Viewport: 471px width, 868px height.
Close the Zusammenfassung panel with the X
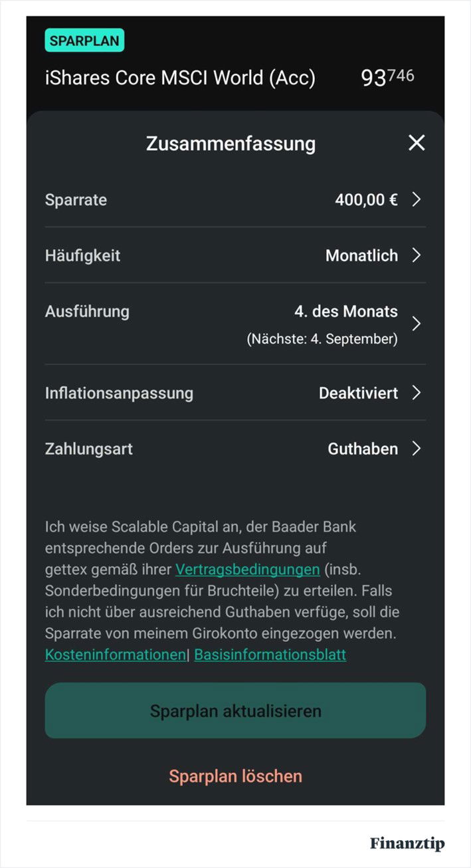(x=417, y=143)
